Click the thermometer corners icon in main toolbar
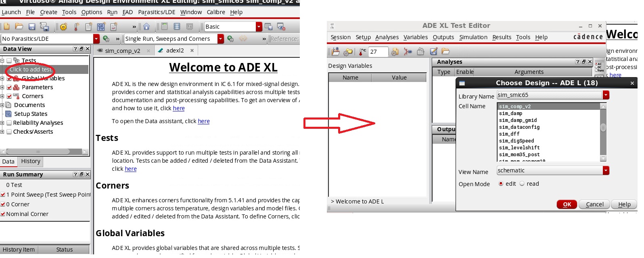 [76, 27]
